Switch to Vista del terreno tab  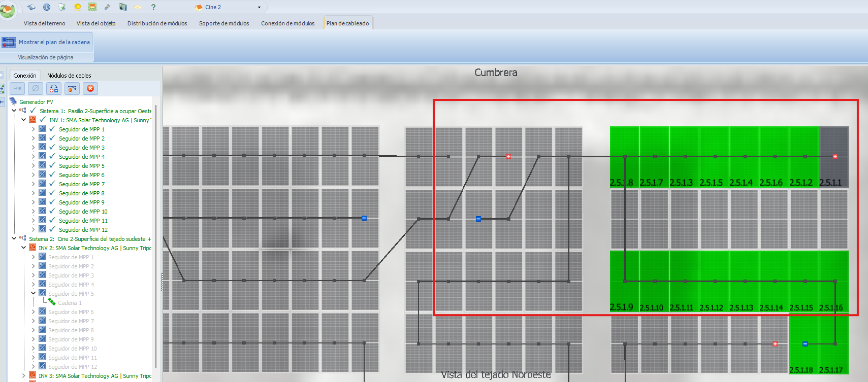(44, 23)
